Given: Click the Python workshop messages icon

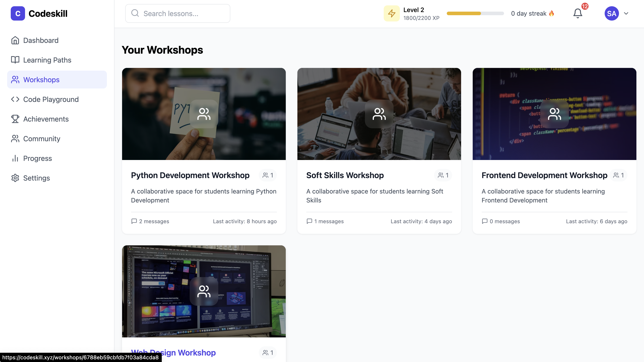Looking at the screenshot, I should coord(134,221).
